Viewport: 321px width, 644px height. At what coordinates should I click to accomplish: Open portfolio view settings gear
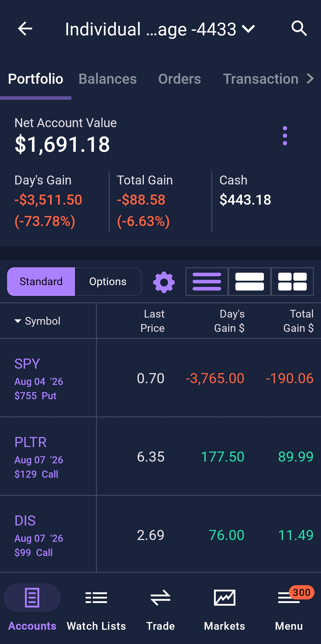coord(164,282)
